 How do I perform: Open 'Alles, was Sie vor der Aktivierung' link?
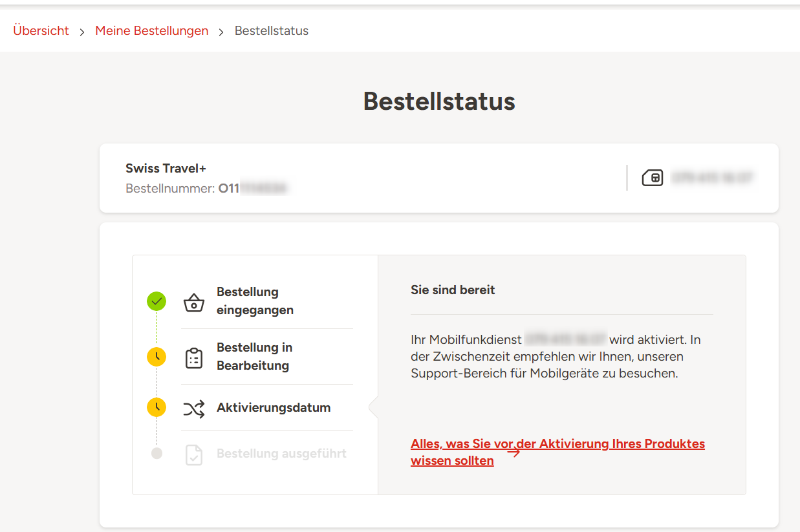pos(557,445)
